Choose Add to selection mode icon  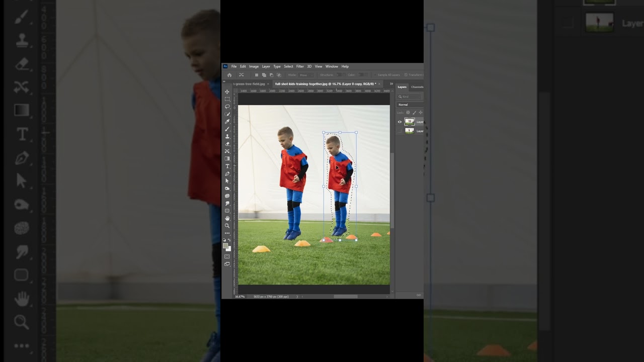point(264,75)
